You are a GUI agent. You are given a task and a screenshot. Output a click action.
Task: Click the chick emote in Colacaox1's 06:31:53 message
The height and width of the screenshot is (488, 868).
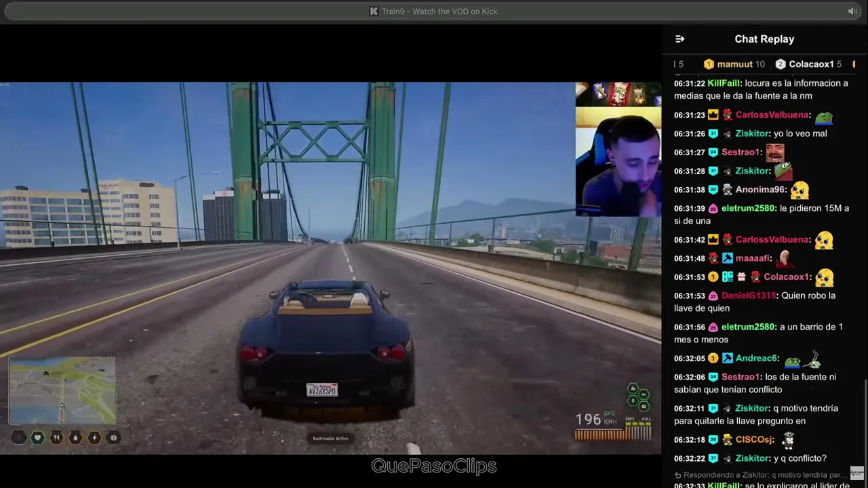[x=824, y=277]
